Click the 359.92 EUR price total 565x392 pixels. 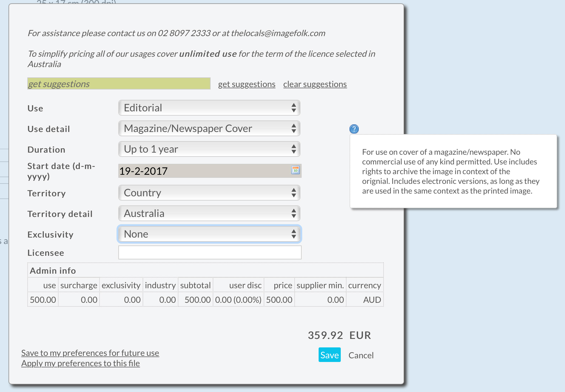[x=339, y=335]
